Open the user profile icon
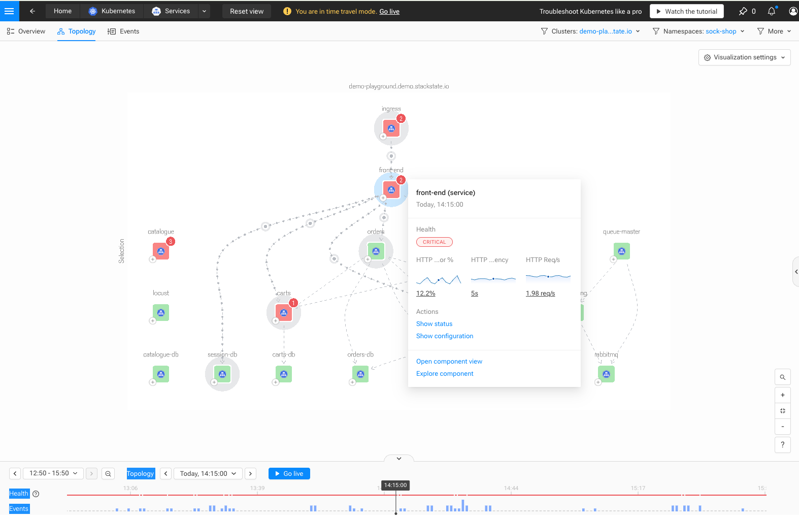This screenshot has width=799, height=519. tap(793, 11)
